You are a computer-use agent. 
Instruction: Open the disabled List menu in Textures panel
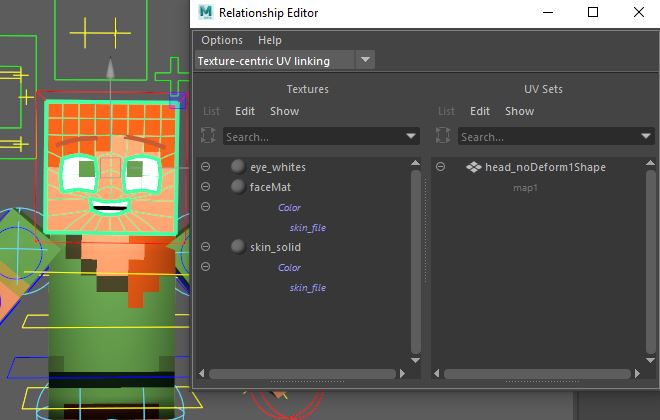point(211,111)
